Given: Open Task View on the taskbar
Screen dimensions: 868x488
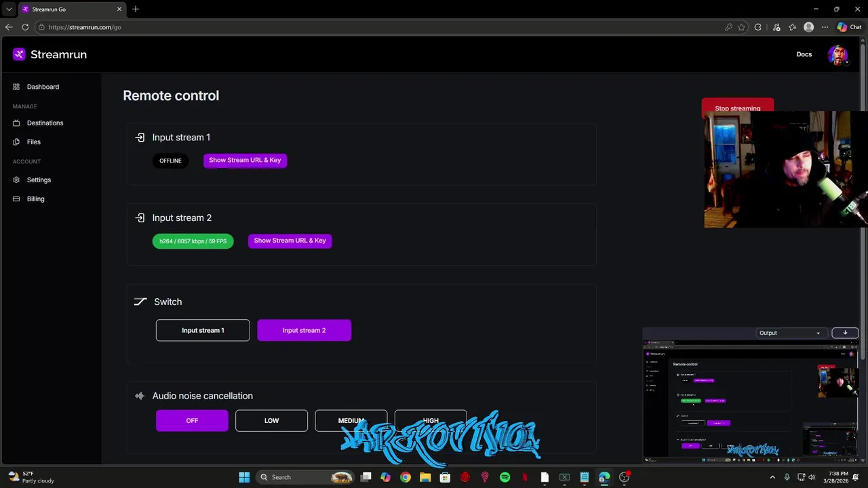Looking at the screenshot, I should click(366, 477).
